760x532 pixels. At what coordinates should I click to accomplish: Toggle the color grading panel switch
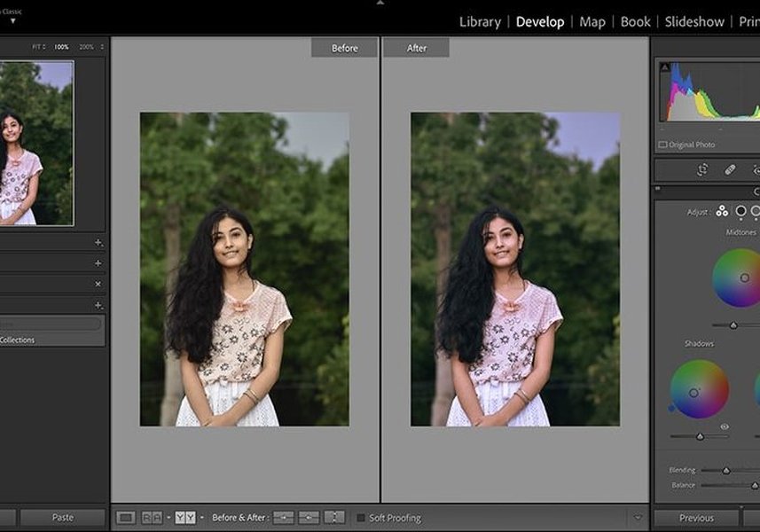click(x=658, y=189)
